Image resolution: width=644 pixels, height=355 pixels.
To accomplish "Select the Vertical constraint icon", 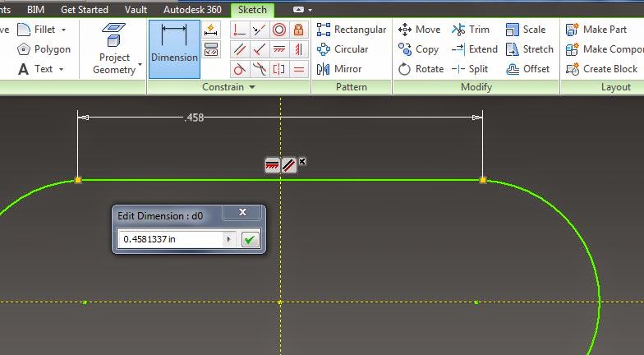I will (299, 49).
